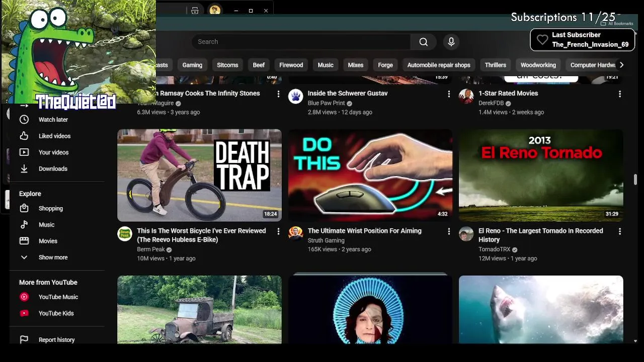This screenshot has height=362, width=644.
Task: Click the browser profile avatar icon
Action: point(215,10)
